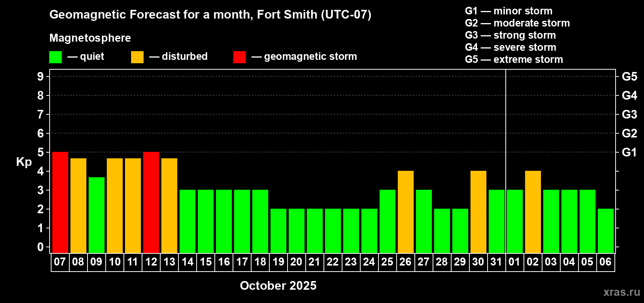Click the 'G1 — minor storm' legend line

coord(509,11)
